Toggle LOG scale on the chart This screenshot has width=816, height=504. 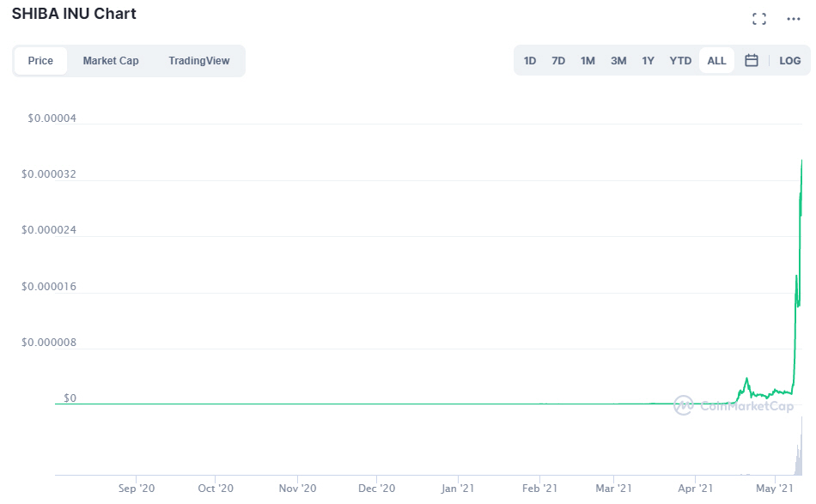pyautogui.click(x=789, y=61)
